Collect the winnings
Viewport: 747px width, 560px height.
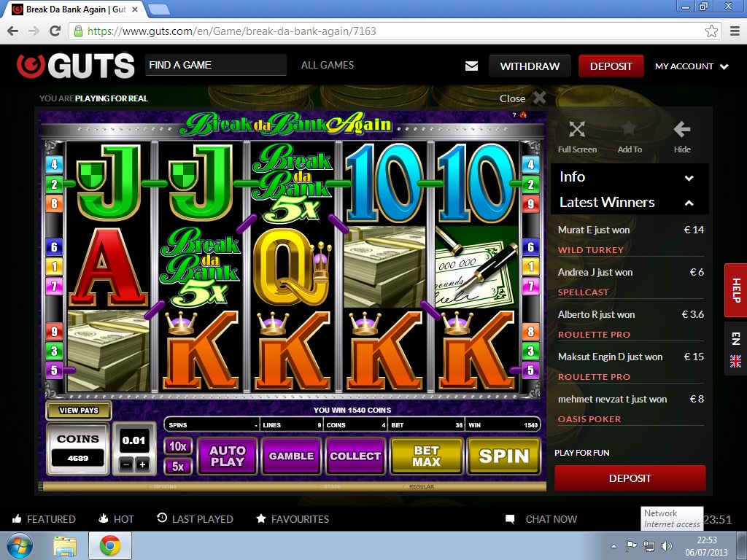pos(355,456)
